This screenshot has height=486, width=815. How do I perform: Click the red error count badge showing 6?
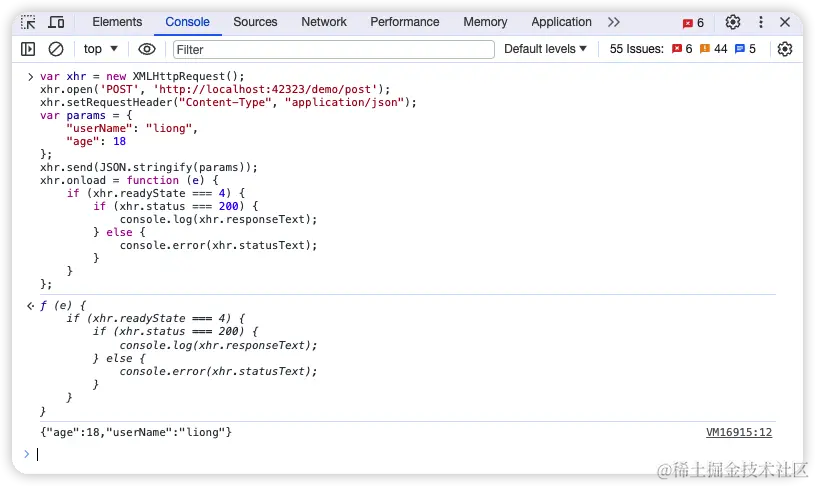(x=693, y=23)
